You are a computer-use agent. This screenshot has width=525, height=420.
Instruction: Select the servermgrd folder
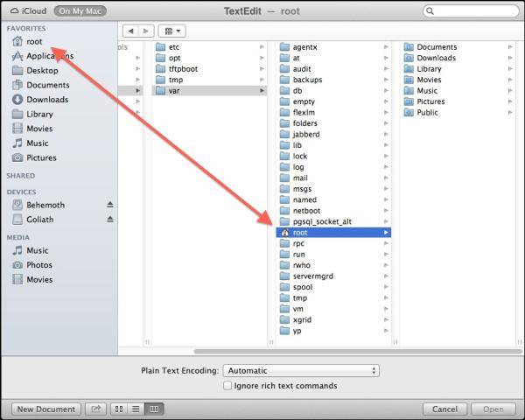(x=333, y=276)
